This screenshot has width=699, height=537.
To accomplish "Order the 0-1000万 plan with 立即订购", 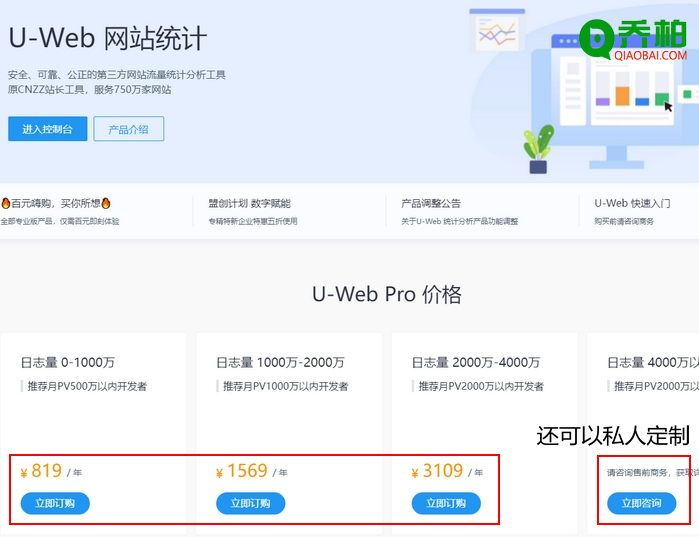I will tap(55, 503).
